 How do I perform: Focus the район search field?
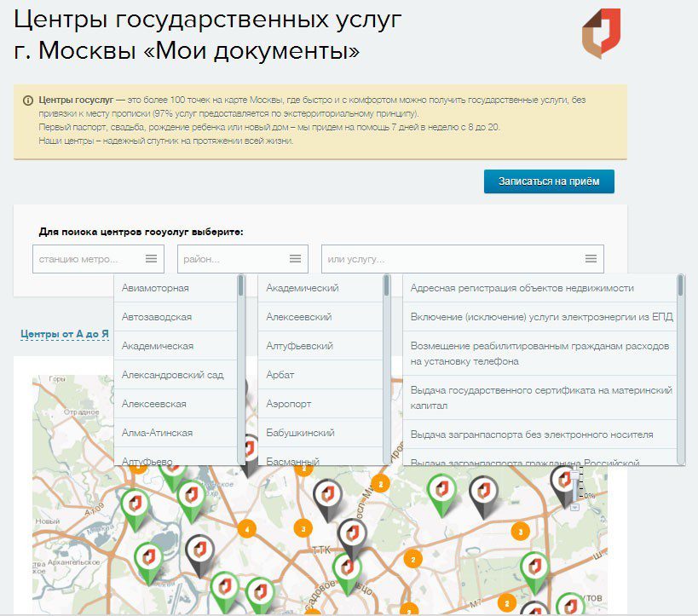click(243, 259)
